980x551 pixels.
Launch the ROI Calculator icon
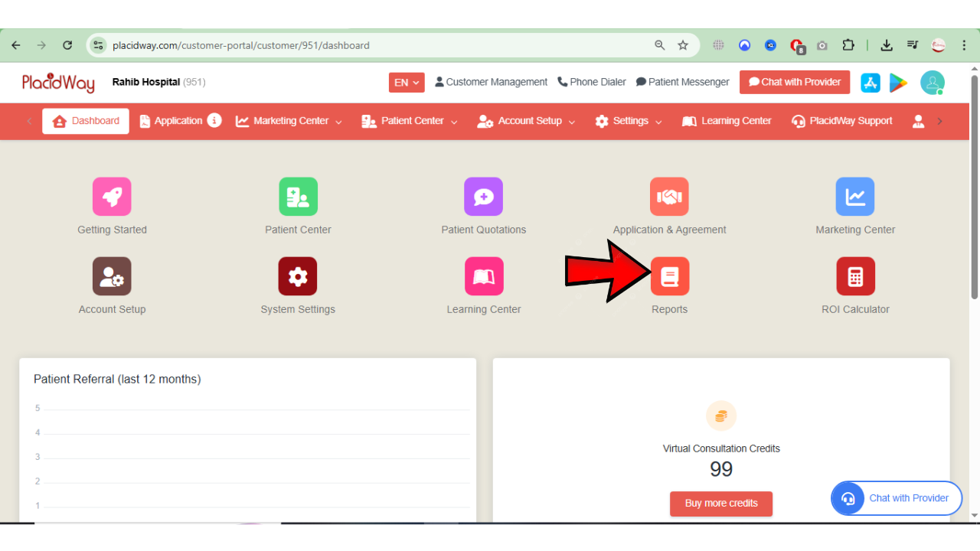coord(855,276)
